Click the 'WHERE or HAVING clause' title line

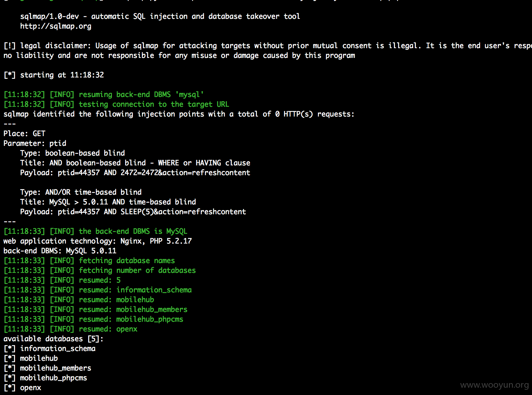(x=135, y=163)
